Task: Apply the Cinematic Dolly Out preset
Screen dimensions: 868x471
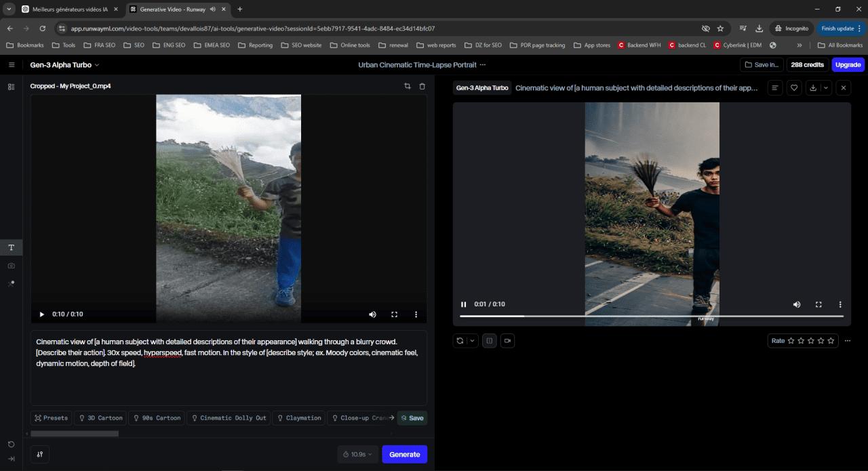Action: click(x=229, y=418)
